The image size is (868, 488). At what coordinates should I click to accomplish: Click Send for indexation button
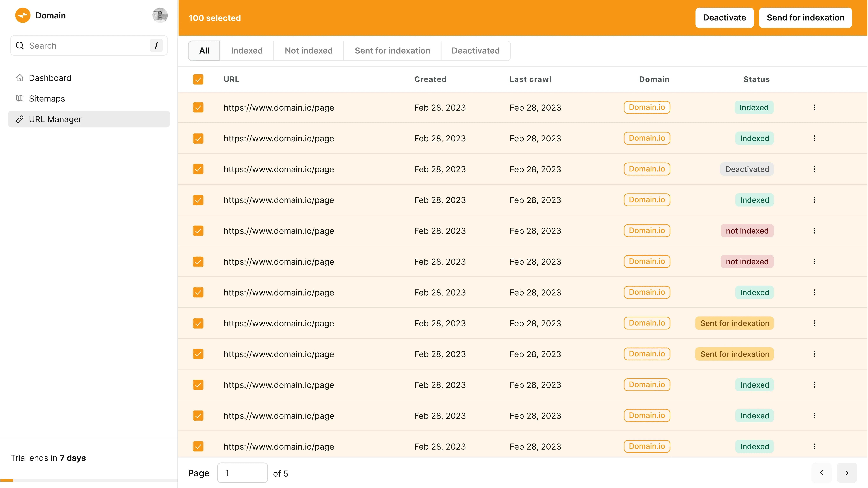click(x=805, y=18)
